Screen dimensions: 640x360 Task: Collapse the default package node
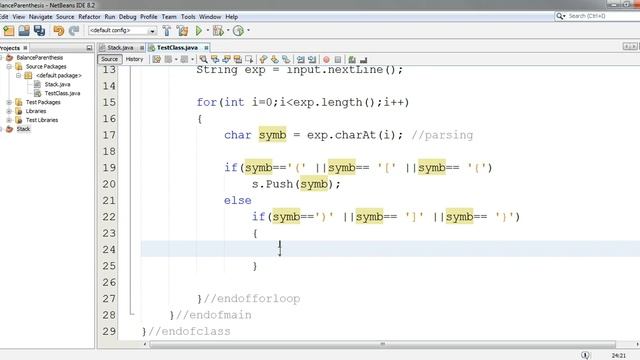pos(18,76)
